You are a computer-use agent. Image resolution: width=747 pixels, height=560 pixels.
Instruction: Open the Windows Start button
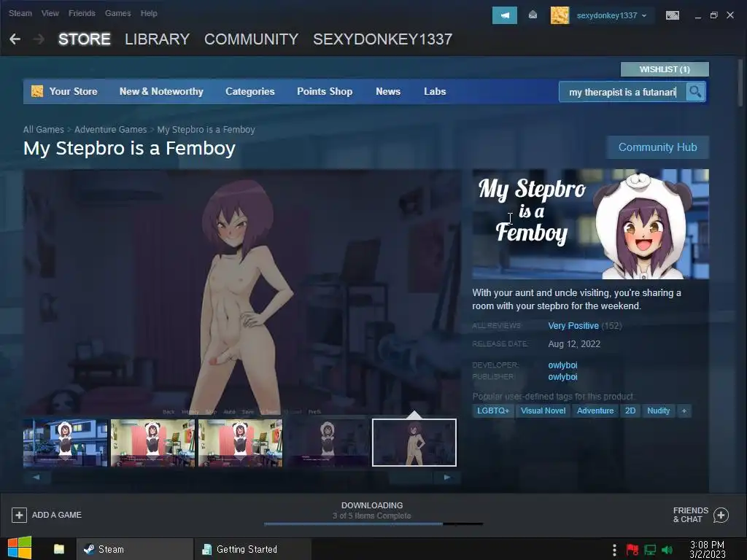(x=20, y=548)
